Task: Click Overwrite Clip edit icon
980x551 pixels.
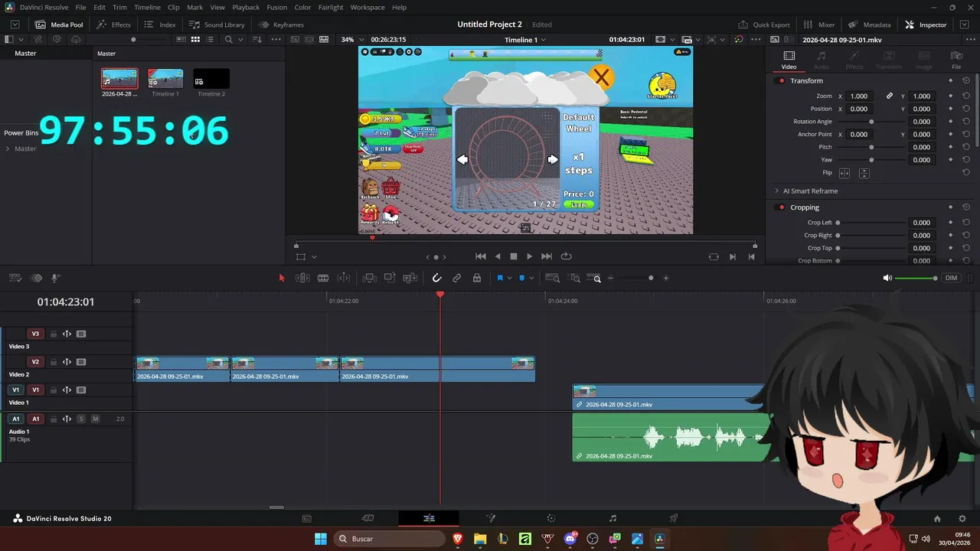Action: (x=390, y=278)
